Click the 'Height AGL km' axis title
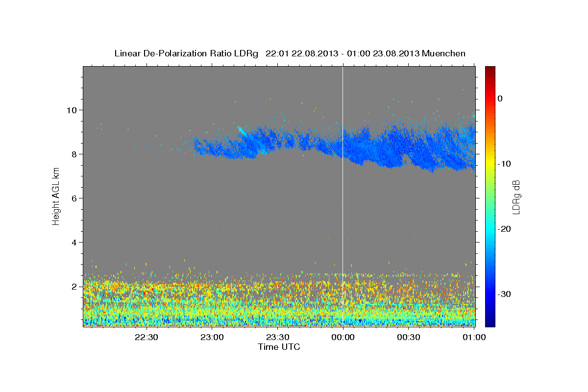 pos(56,196)
